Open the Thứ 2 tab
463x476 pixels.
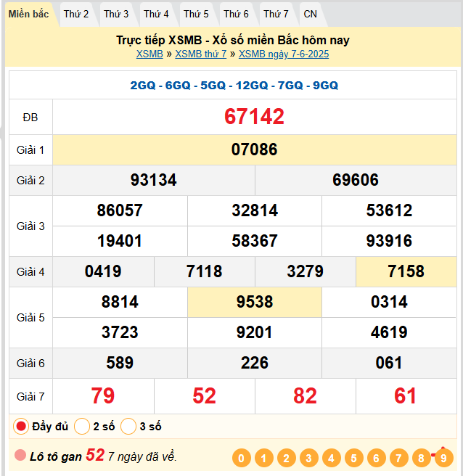click(76, 15)
